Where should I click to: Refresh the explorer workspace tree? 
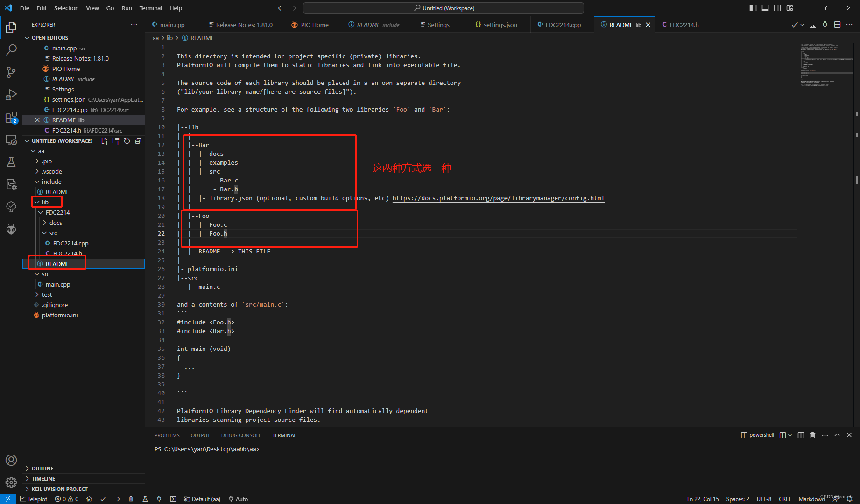127,141
